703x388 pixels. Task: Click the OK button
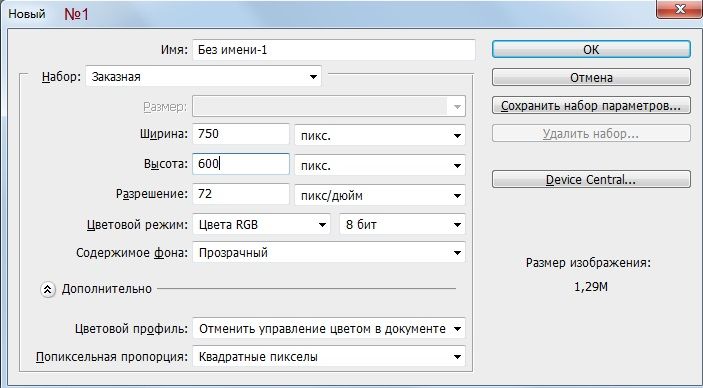(591, 49)
